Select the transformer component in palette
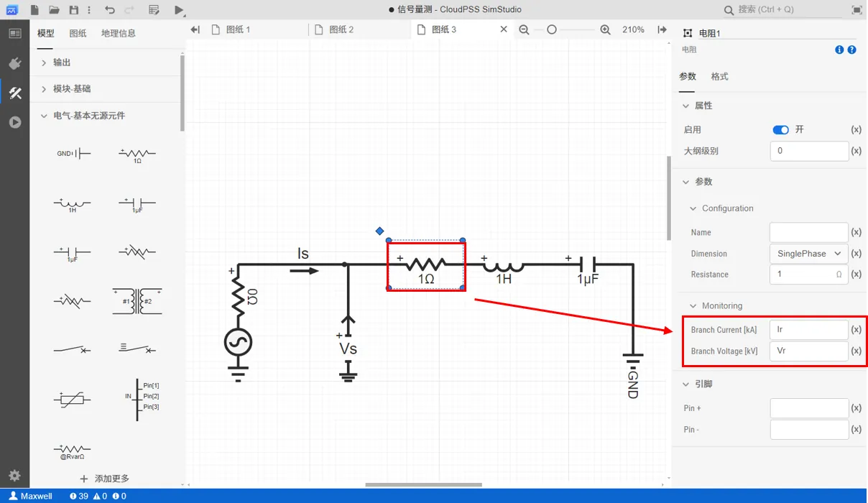The width and height of the screenshot is (868, 503). click(137, 301)
